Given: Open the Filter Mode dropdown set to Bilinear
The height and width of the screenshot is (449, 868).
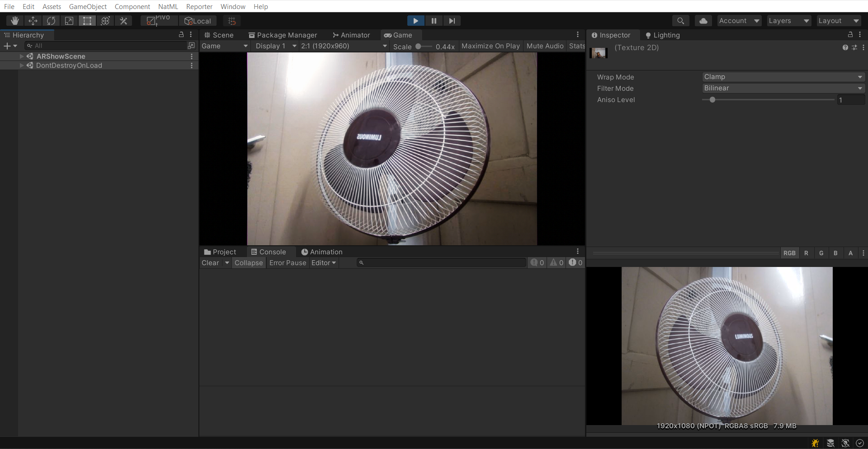Looking at the screenshot, I should [x=783, y=88].
